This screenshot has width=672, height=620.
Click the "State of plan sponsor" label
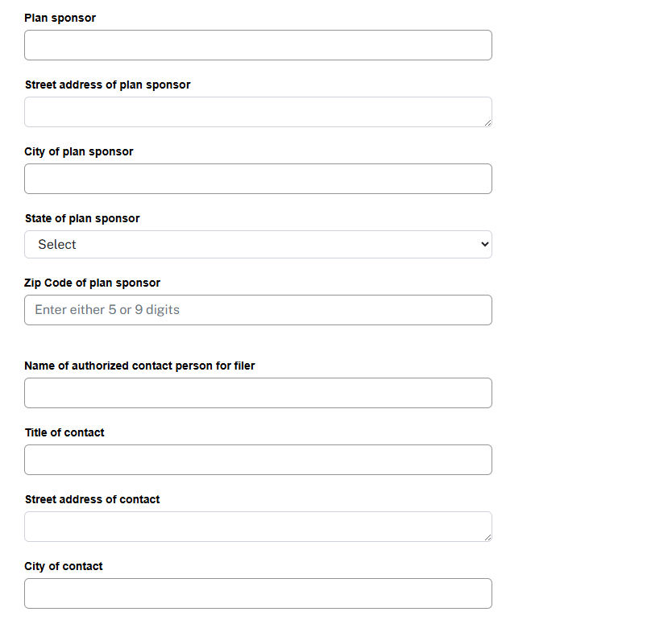tap(82, 218)
